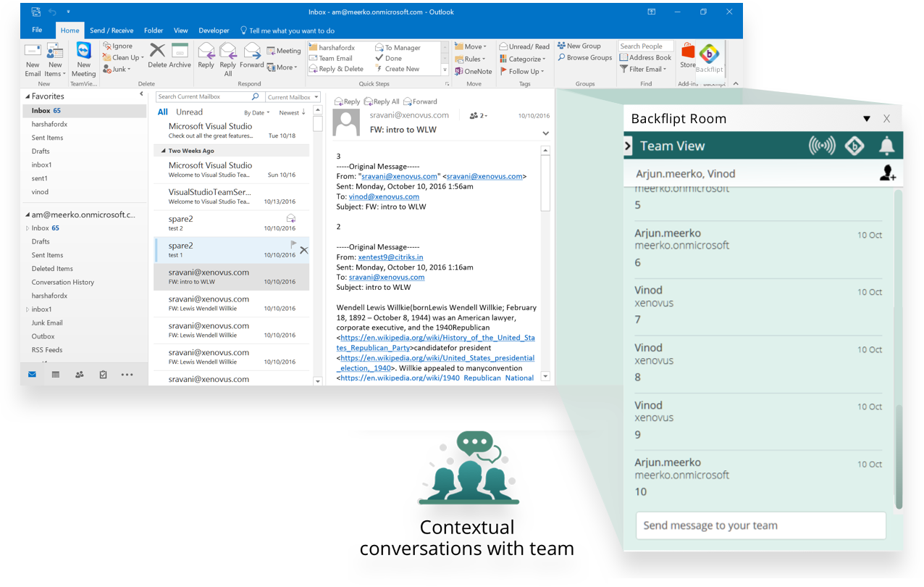Viewport: 924px width, 587px height.
Task: Open the Filter Email dropdown
Action: 643,70
